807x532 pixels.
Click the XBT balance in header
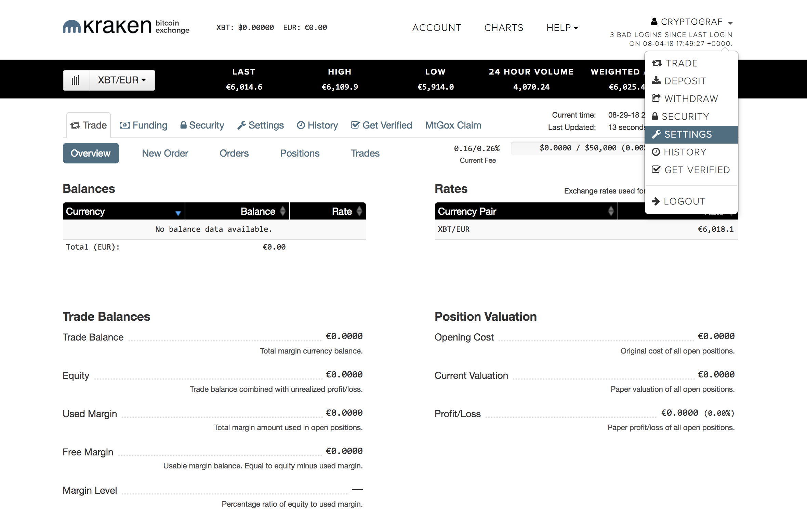(245, 27)
